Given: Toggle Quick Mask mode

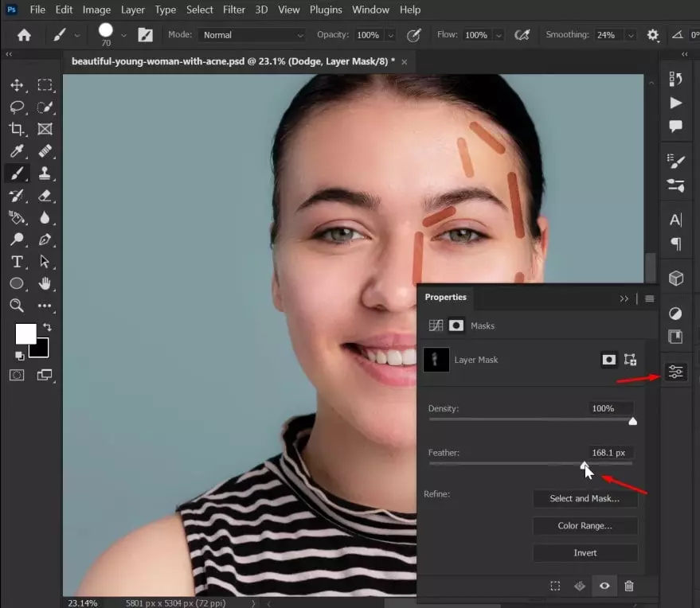Looking at the screenshot, I should coord(17,375).
